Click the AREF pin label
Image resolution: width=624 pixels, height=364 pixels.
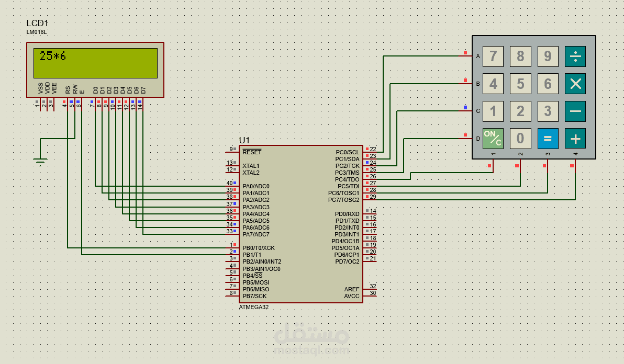coord(352,289)
